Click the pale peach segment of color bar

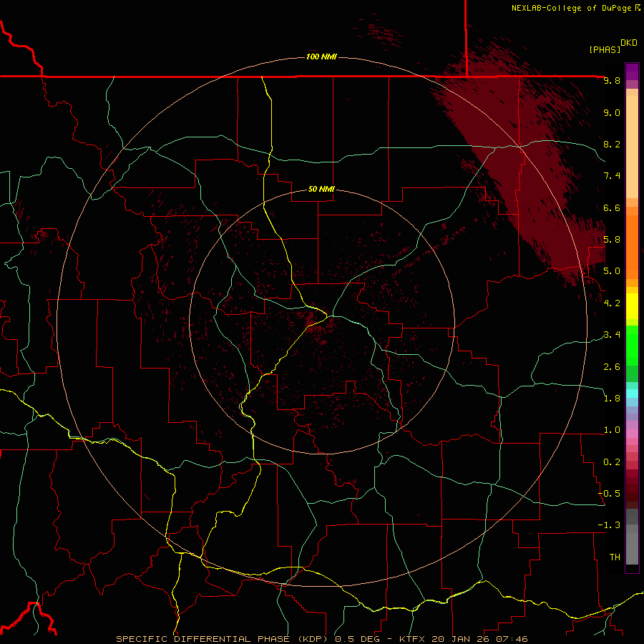coord(632,148)
